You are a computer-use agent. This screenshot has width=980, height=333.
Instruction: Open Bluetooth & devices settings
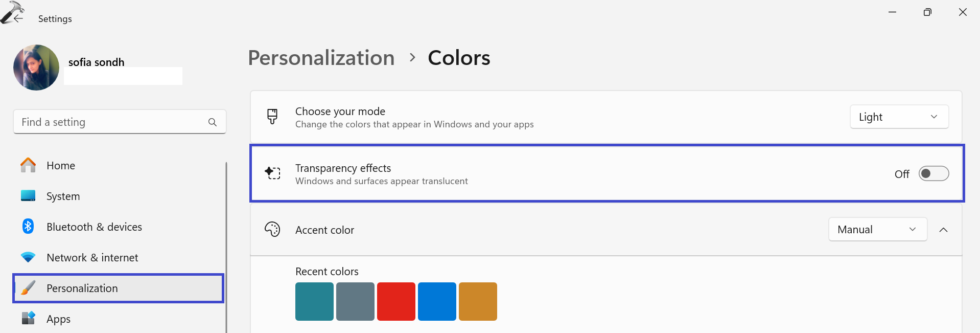click(94, 227)
